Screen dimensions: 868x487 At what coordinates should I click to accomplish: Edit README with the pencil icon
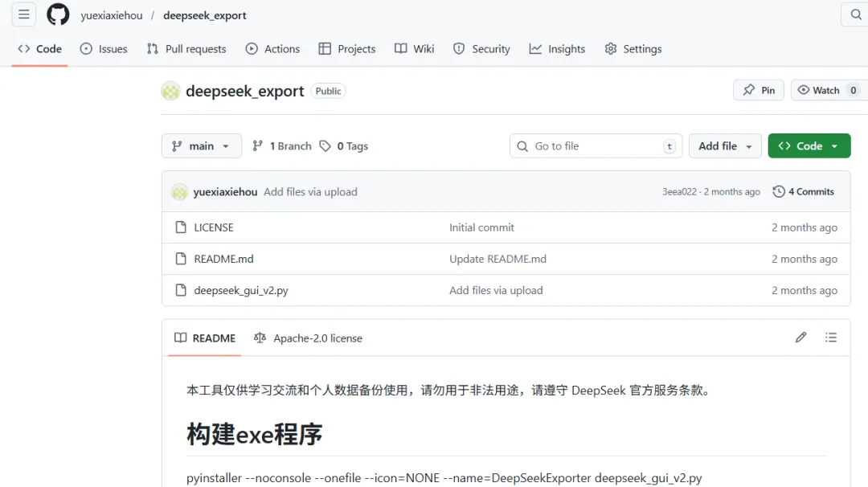coord(800,338)
